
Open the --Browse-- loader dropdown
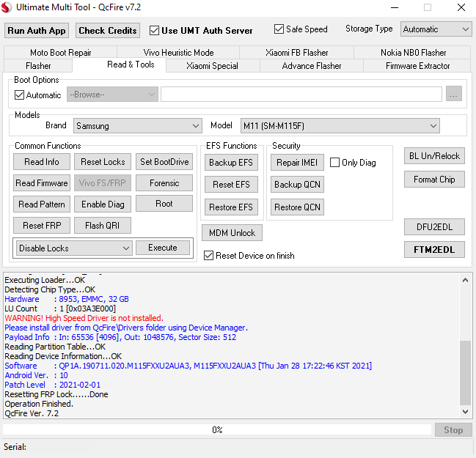pos(112,95)
